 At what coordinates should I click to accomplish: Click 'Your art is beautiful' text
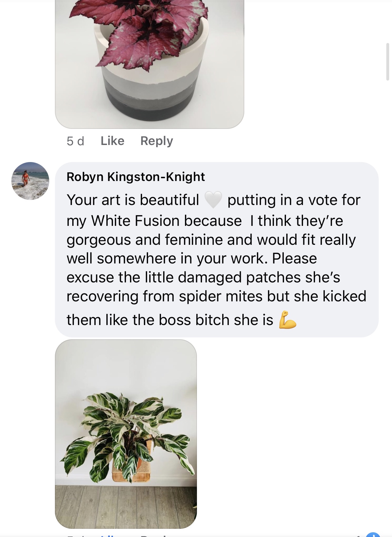click(133, 200)
